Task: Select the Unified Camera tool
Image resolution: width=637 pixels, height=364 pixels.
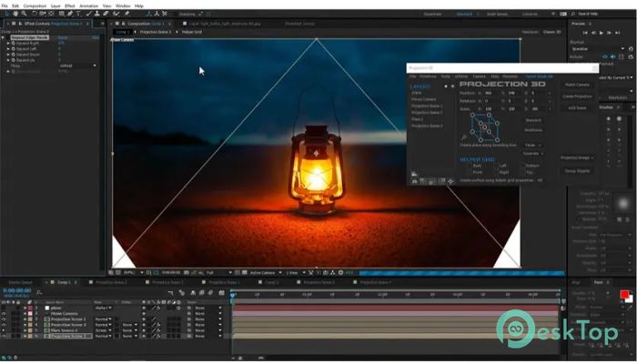Action: click(43, 14)
